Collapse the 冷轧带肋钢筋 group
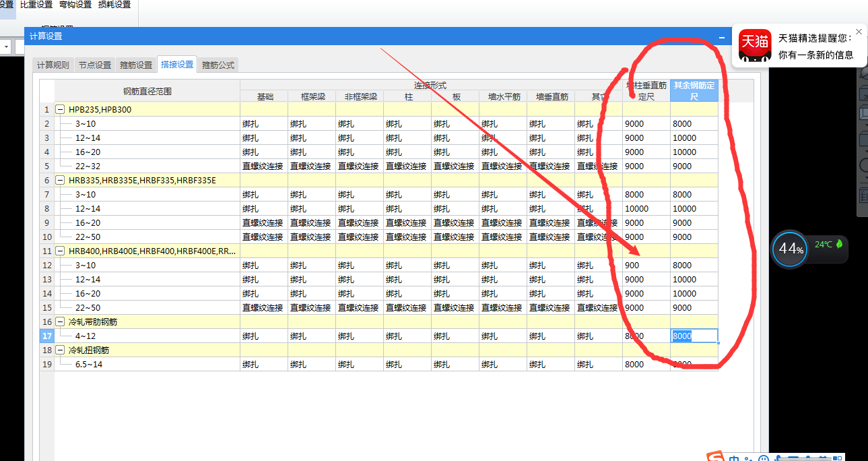The image size is (868, 461). click(61, 322)
